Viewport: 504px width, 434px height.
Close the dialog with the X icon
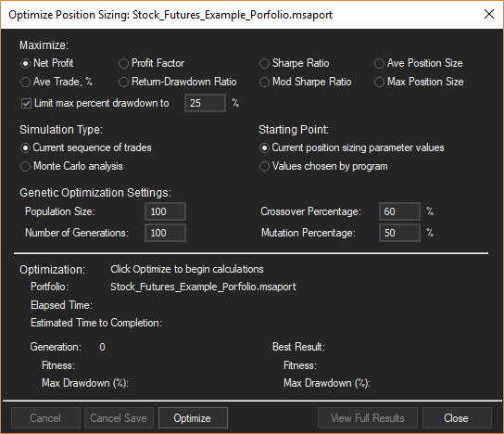pos(489,14)
